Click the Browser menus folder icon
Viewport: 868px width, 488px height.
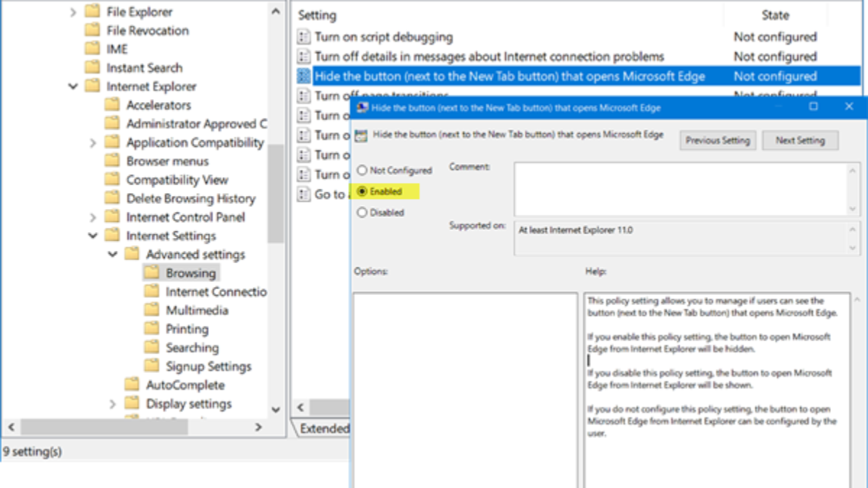tap(111, 161)
